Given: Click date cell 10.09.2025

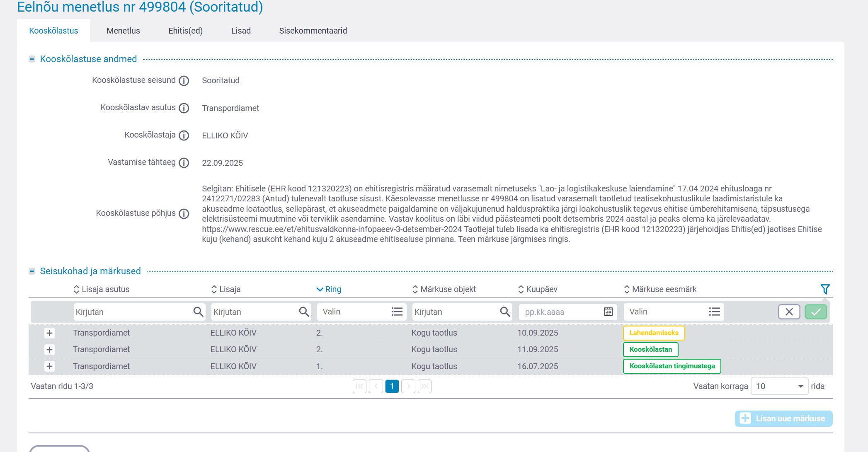Looking at the screenshot, I should click(538, 333).
